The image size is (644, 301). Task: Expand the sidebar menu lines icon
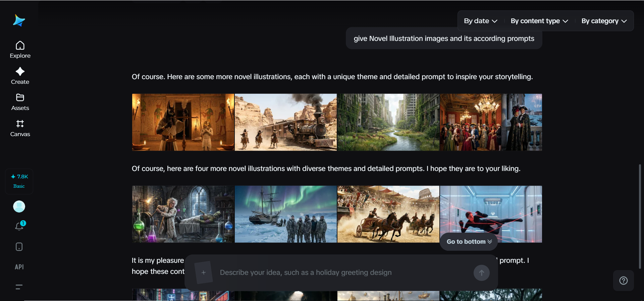point(19,287)
